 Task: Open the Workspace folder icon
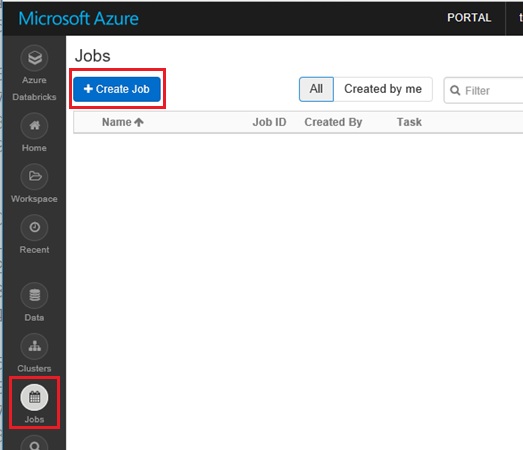click(x=34, y=176)
